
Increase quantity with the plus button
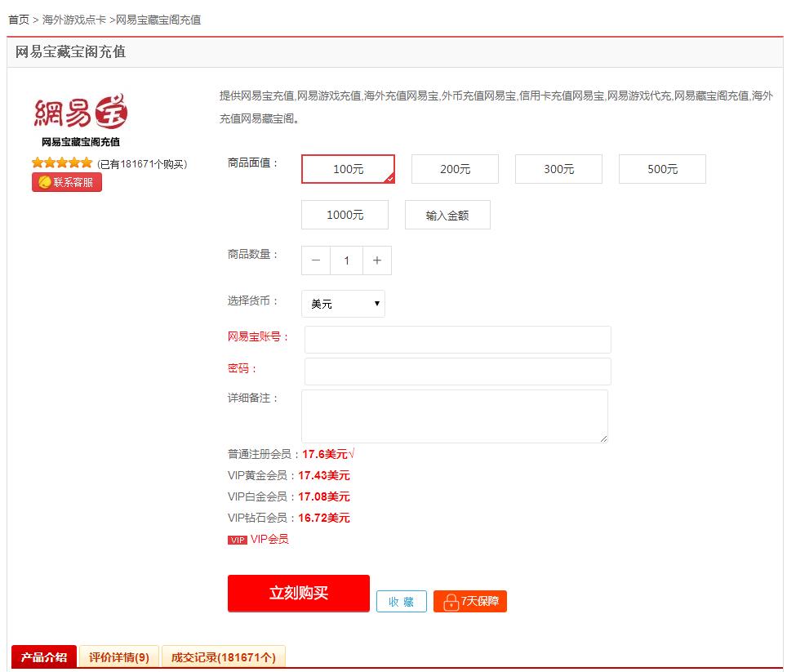point(376,260)
